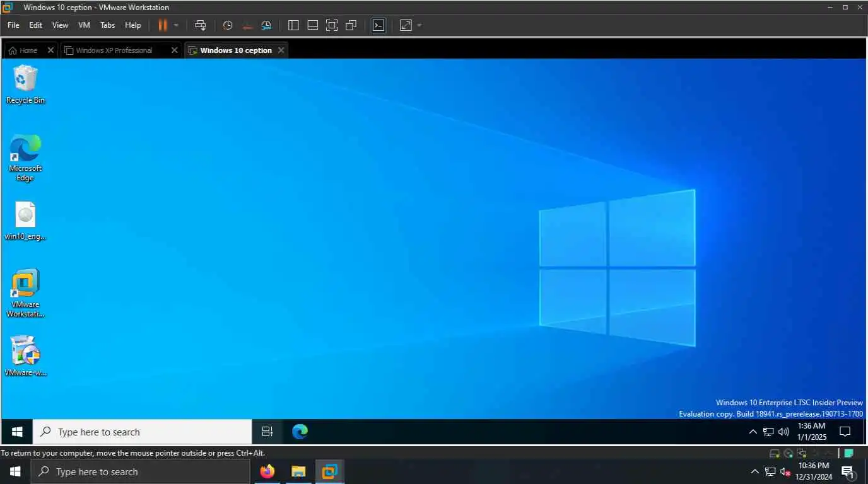The width and height of the screenshot is (868, 484).
Task: Open the snapshot manager
Action: coord(266,25)
